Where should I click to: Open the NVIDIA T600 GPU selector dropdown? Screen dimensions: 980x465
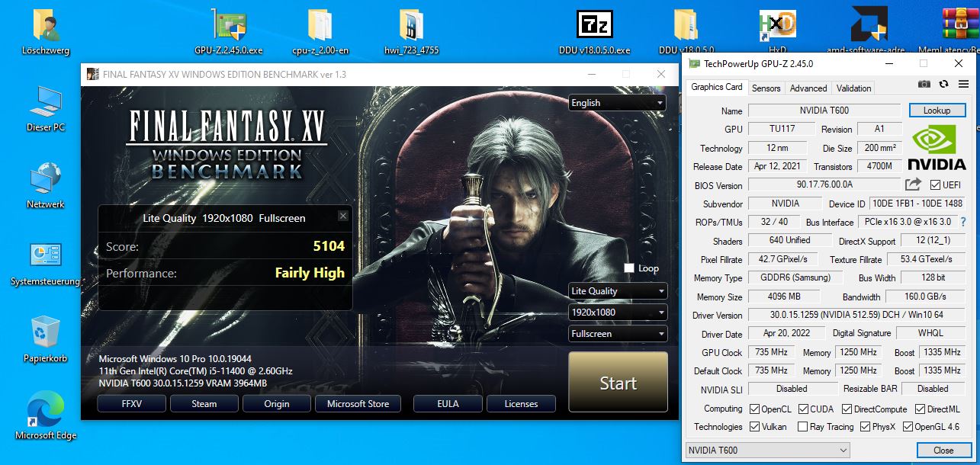point(766,451)
